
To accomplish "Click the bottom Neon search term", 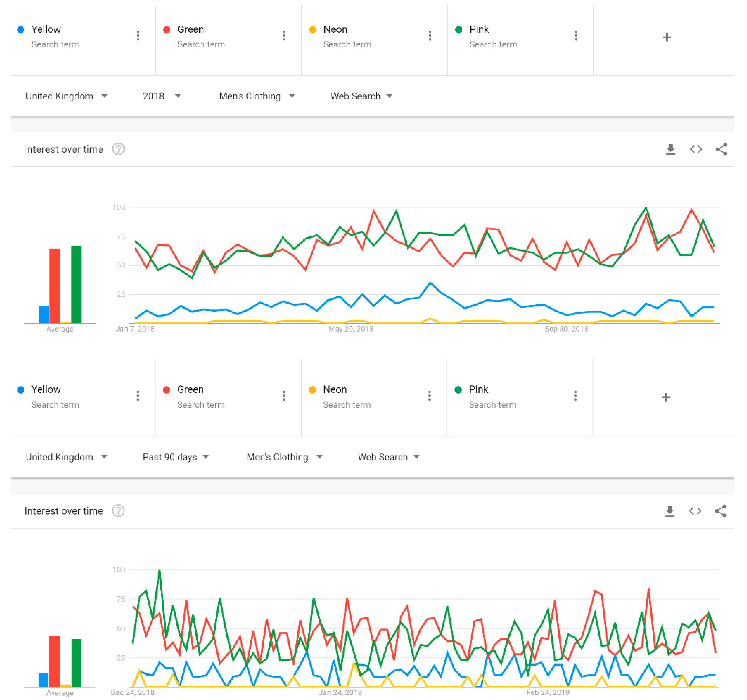I will [334, 389].
